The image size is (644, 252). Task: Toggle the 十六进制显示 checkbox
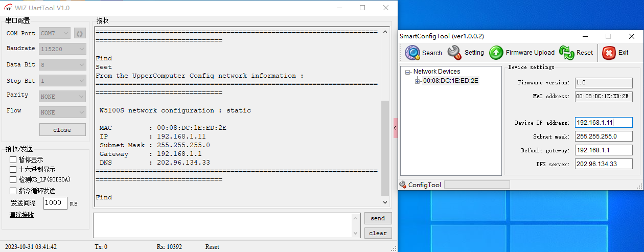point(13,169)
